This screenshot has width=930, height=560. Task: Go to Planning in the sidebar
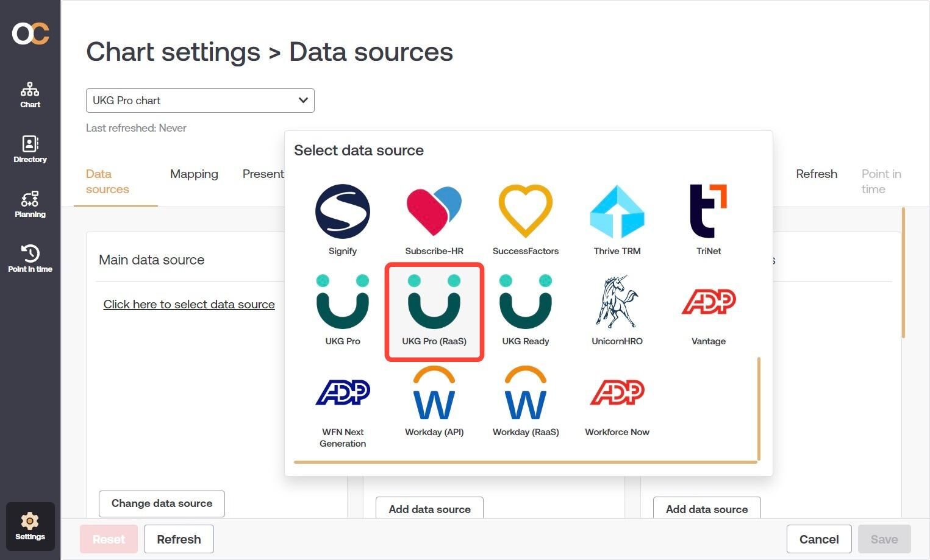[30, 204]
